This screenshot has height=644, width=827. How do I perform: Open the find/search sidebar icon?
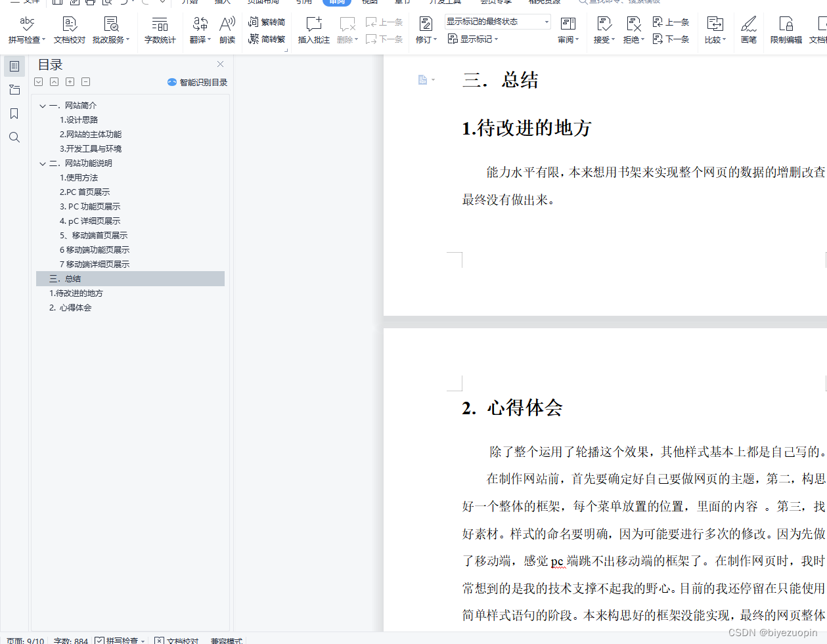[14, 137]
